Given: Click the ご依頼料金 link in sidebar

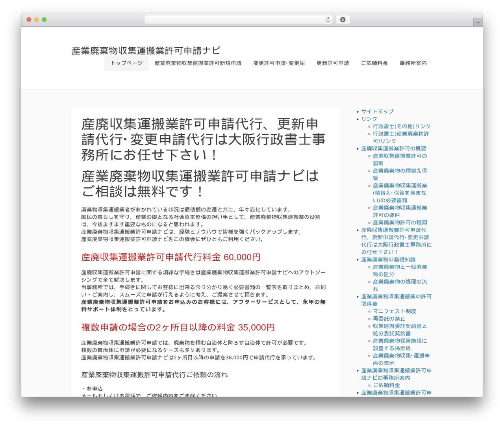Looking at the screenshot, I should tap(386, 385).
